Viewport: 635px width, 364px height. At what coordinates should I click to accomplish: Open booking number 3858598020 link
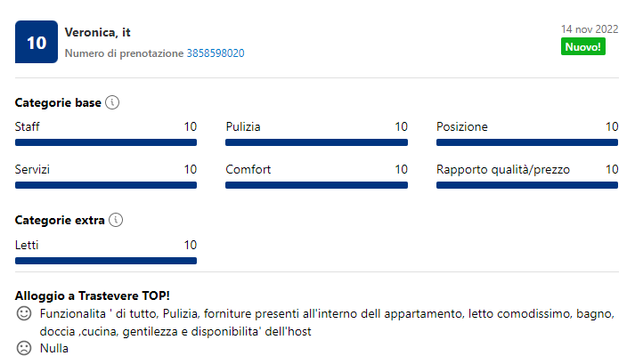pyautogui.click(x=216, y=53)
